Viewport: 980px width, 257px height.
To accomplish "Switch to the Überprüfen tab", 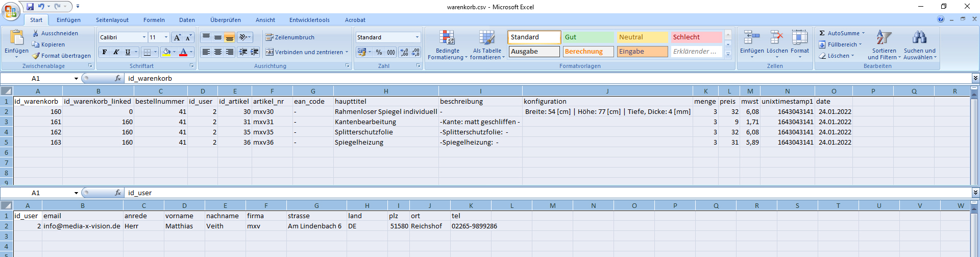I will (226, 20).
